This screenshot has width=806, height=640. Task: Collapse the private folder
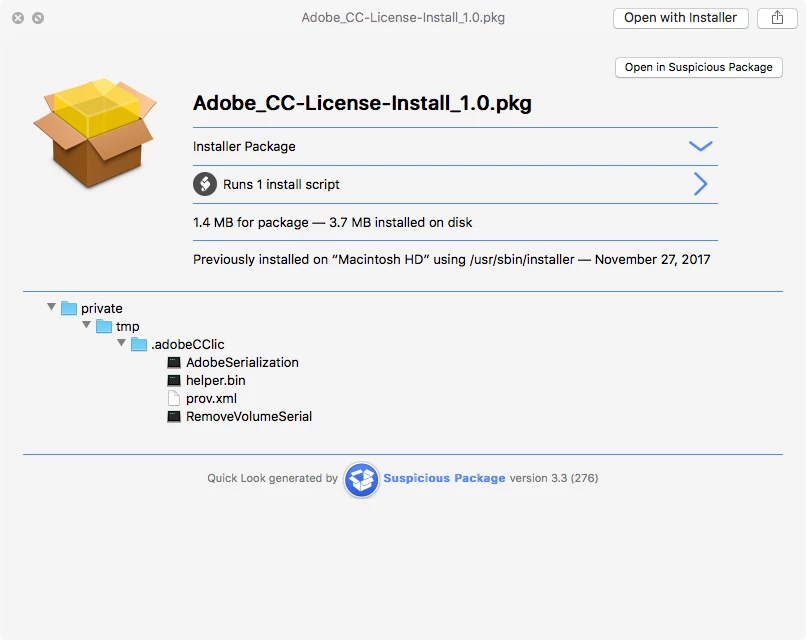[x=51, y=307]
